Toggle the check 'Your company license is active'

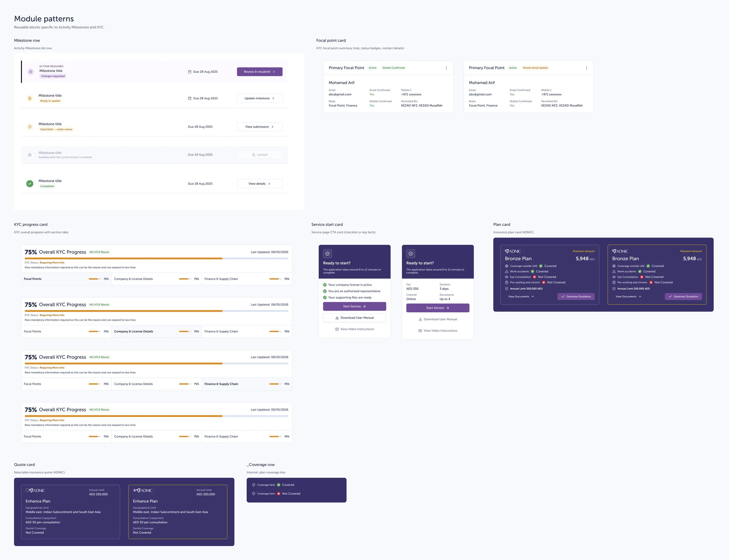point(325,285)
